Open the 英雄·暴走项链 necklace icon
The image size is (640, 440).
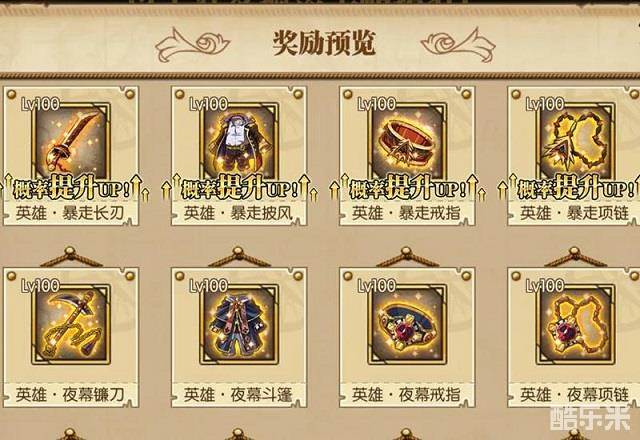point(576,141)
